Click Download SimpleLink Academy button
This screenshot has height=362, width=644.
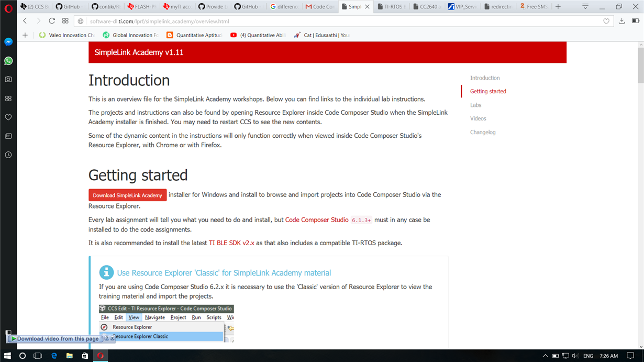click(128, 195)
